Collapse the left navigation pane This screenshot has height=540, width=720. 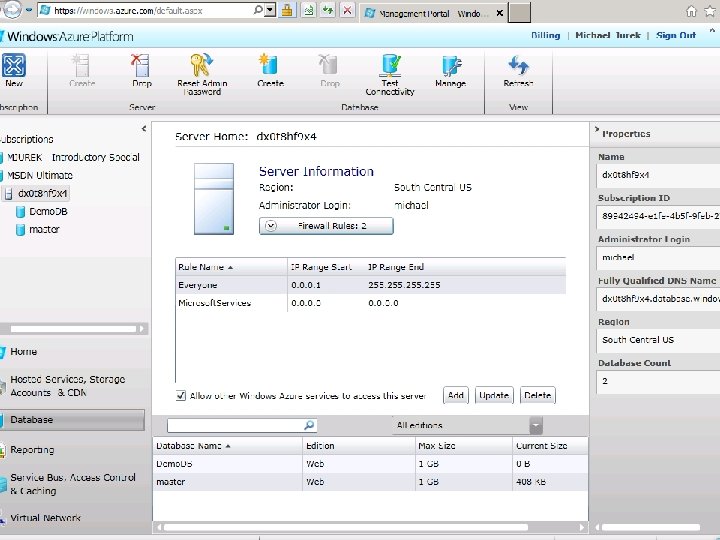(144, 129)
